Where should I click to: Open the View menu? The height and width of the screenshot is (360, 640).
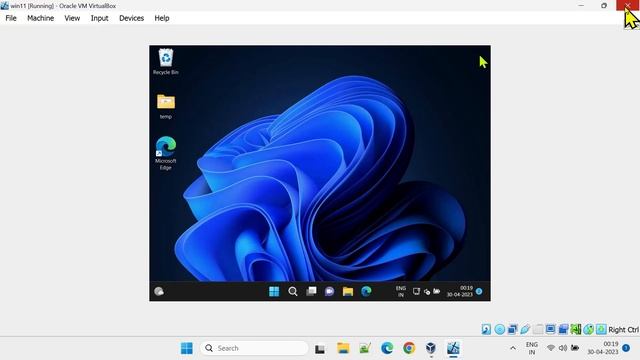click(x=72, y=18)
